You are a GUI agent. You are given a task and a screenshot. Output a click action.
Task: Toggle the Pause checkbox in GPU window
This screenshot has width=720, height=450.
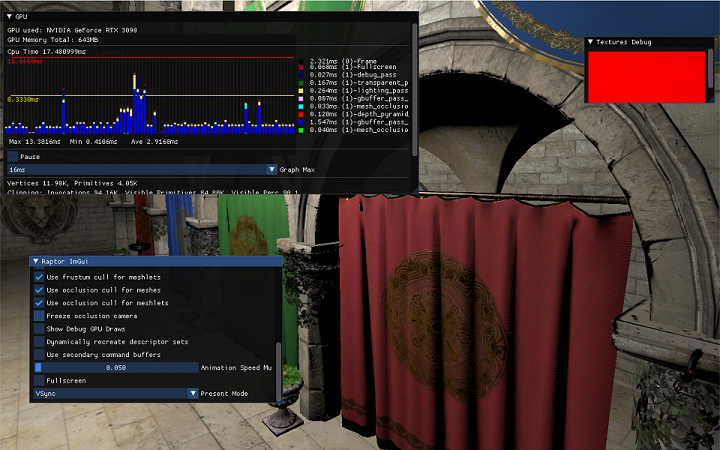[x=12, y=157]
